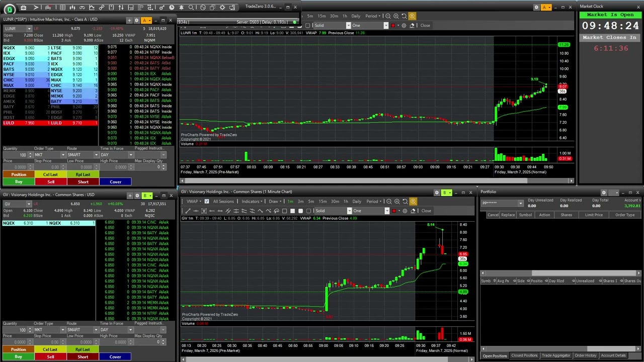Zoom in on GV chart
644x362 pixels.
[397, 201]
